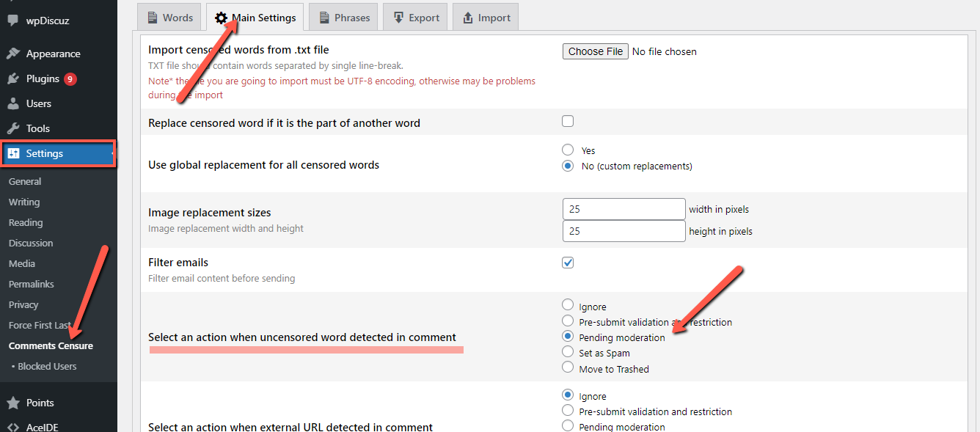Open the Phrases tab
This screenshot has height=432, width=980.
(x=343, y=18)
